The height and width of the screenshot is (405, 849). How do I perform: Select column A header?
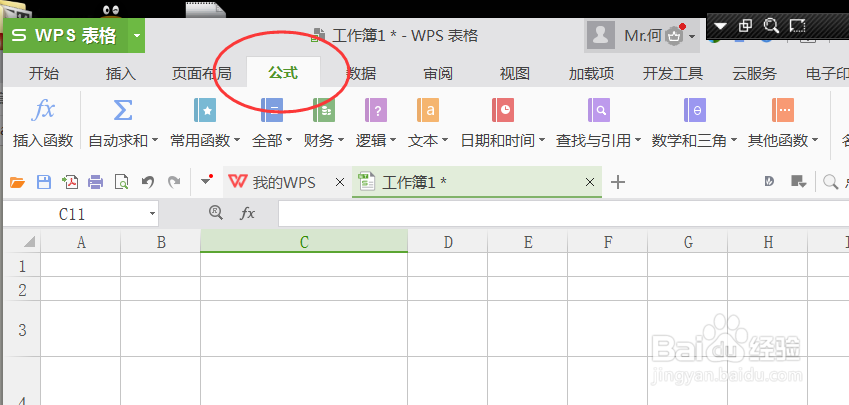(81, 241)
